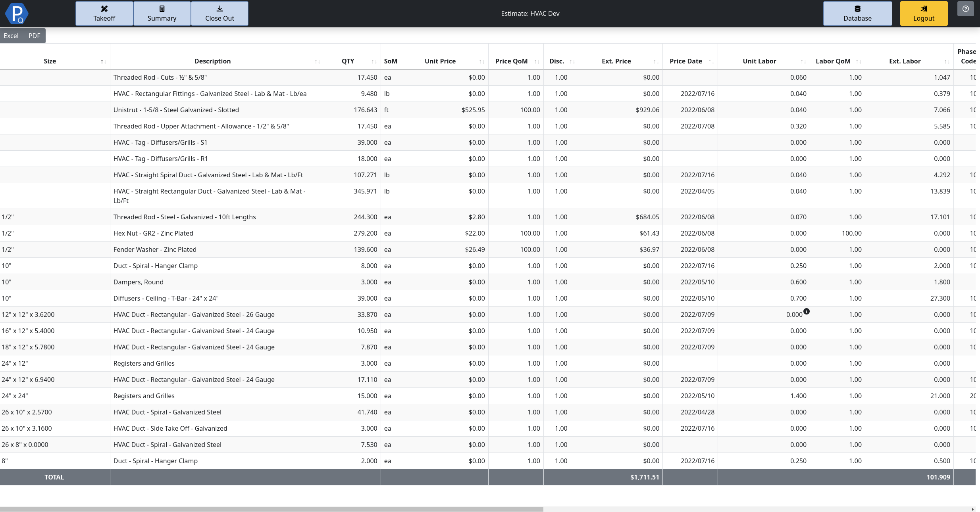Select the Close Out download icon
Image resolution: width=980 pixels, height=512 pixels.
pos(219,8)
